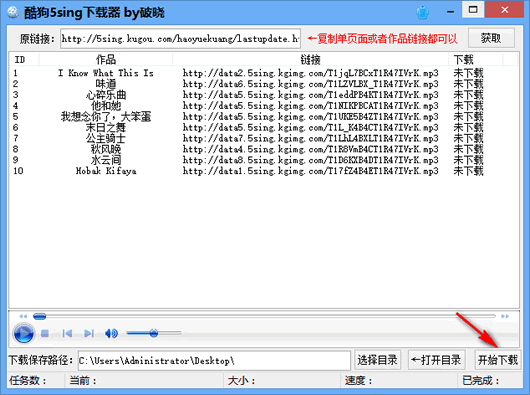Click the link ending T1UKE5B4ZT1R47IVrK.mp3
This screenshot has width=530, height=395.
(x=311, y=117)
